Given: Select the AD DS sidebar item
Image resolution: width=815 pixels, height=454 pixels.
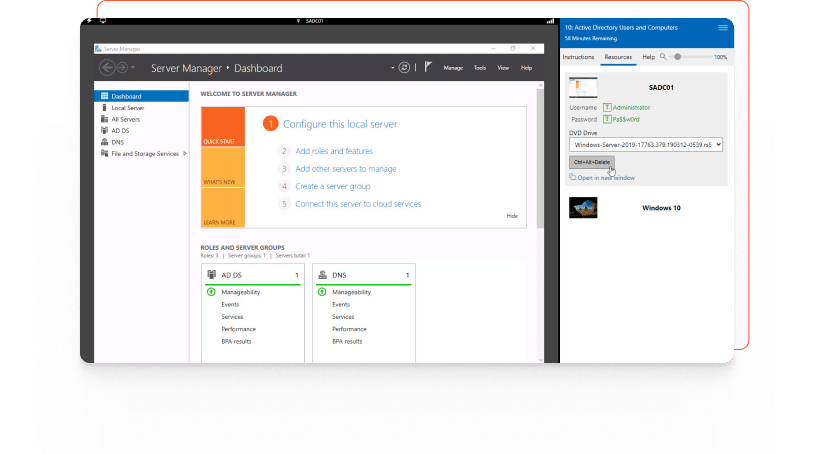Looking at the screenshot, I should click(x=120, y=130).
